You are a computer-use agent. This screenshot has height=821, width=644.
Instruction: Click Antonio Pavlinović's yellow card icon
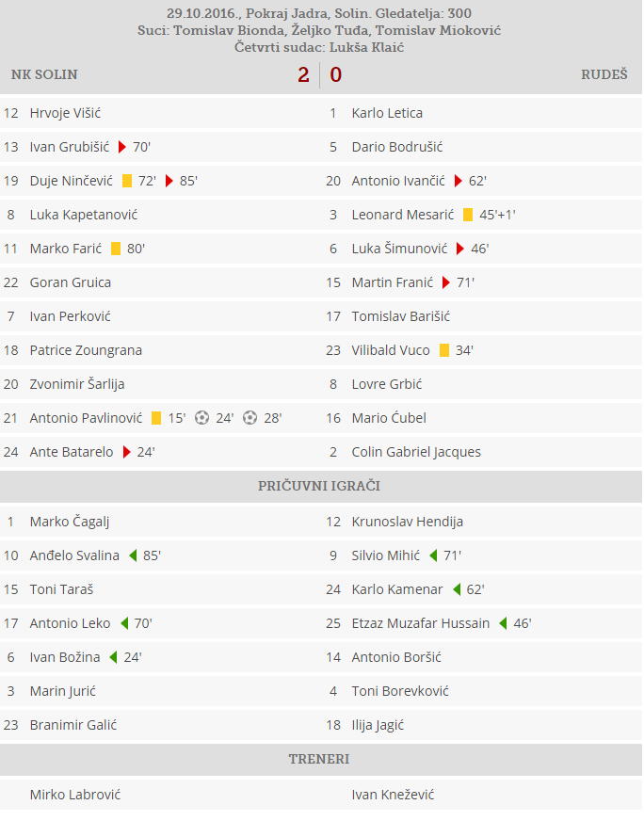[156, 418]
